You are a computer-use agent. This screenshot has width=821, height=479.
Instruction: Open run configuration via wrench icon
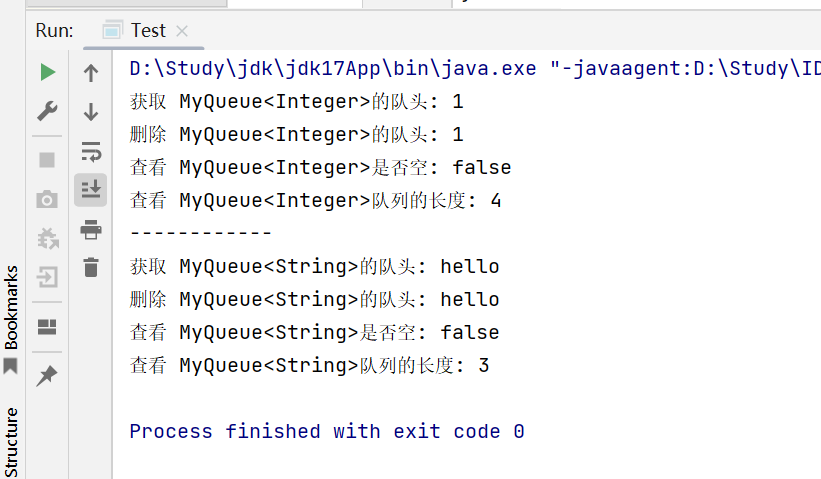point(47,111)
